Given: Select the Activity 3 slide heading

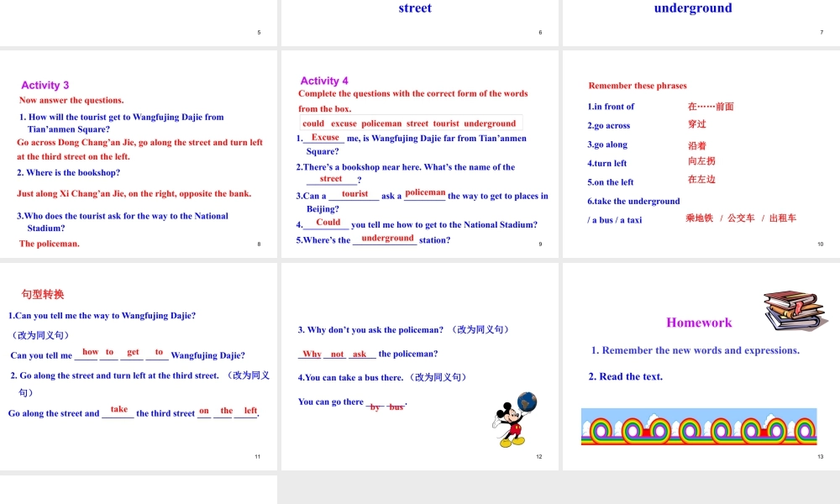Looking at the screenshot, I should click(45, 85).
